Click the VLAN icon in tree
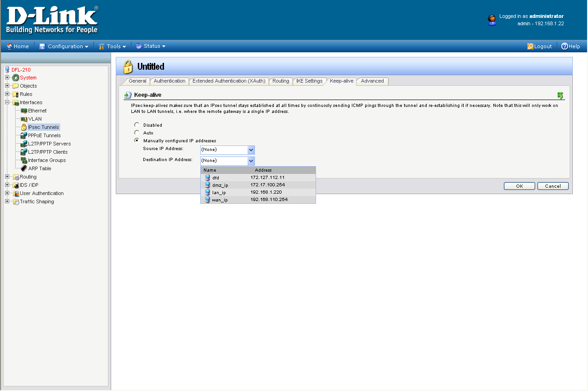 24,119
